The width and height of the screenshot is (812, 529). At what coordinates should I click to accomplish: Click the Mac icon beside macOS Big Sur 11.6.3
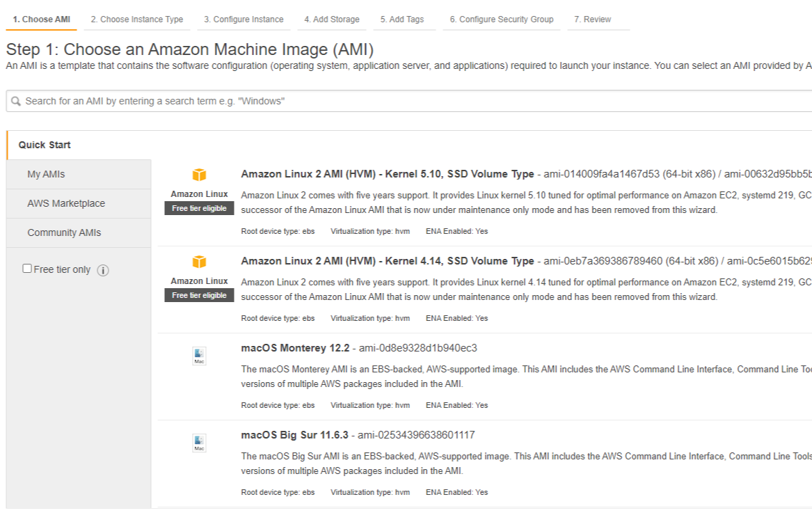pos(200,443)
